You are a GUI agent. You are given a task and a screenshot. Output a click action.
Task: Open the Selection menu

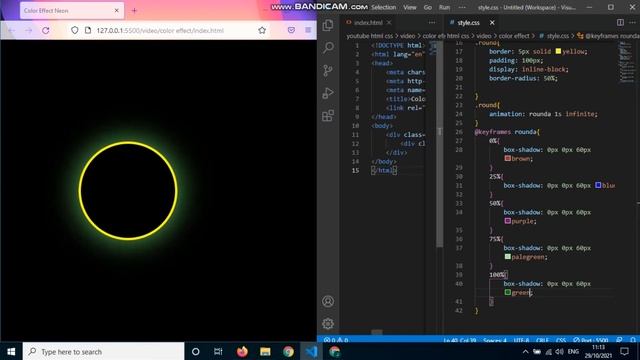pos(383,7)
